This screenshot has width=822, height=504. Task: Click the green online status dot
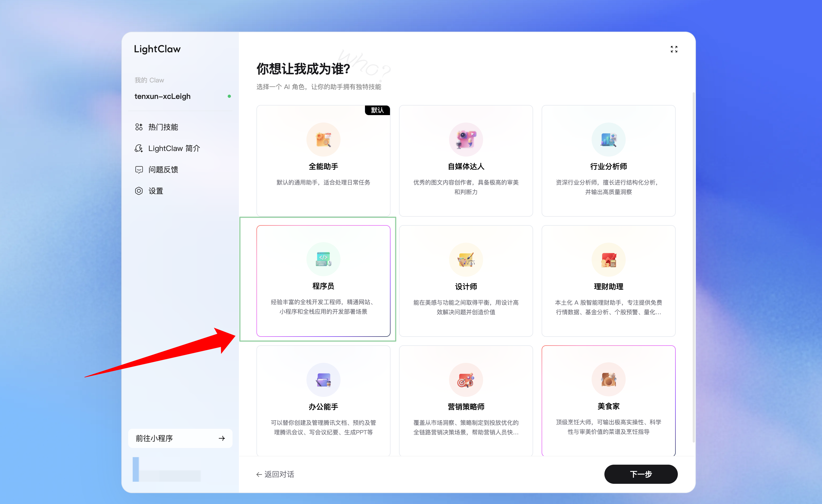(x=229, y=96)
